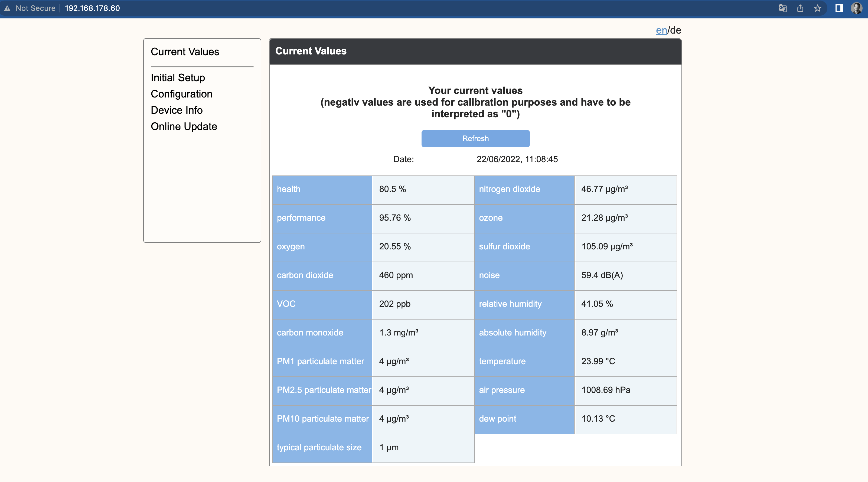868x482 pixels.
Task: Click the noise reading cell
Action: tap(625, 276)
